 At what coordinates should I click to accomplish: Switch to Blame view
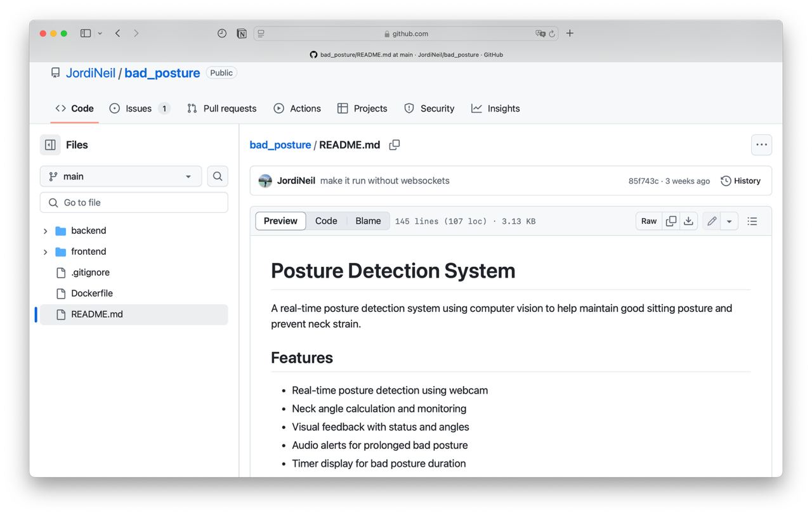pos(368,221)
